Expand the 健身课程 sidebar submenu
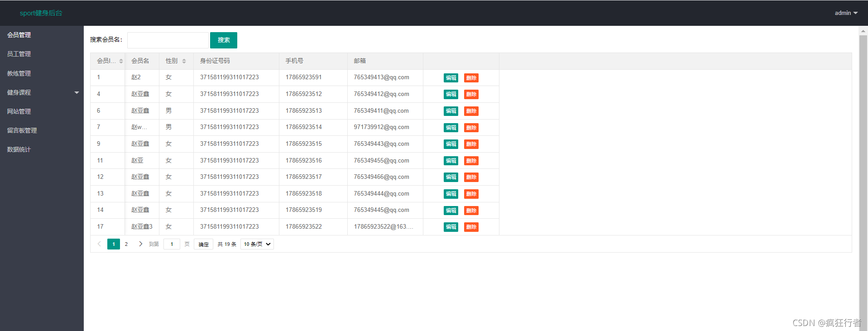Viewport: 868px width, 331px height. 42,92
